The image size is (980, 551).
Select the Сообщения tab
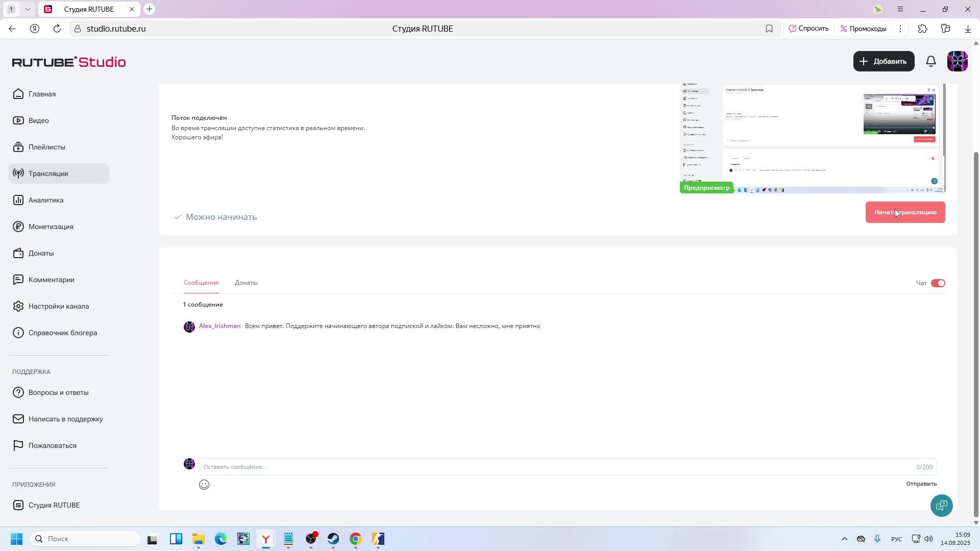[201, 283]
